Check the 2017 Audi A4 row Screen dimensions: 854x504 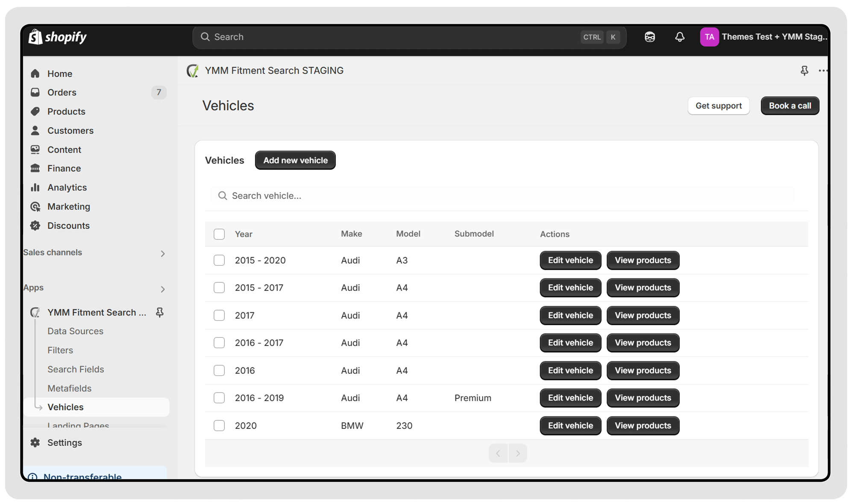[x=219, y=315]
